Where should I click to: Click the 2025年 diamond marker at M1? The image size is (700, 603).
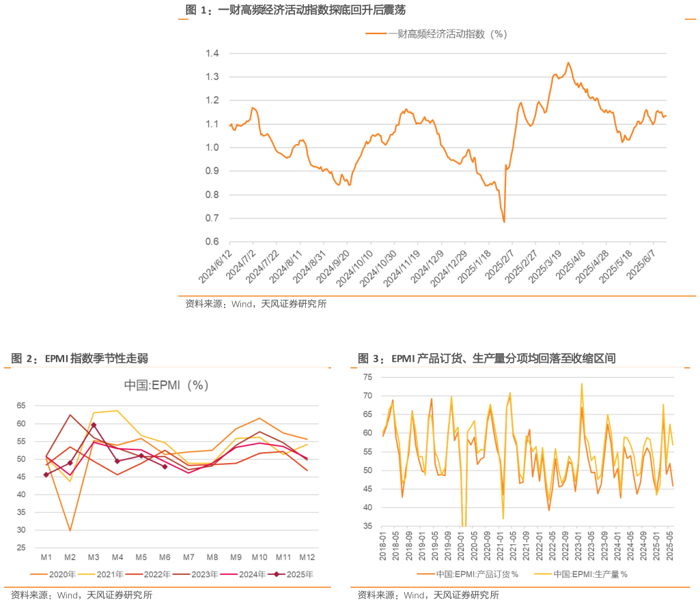pos(46,475)
